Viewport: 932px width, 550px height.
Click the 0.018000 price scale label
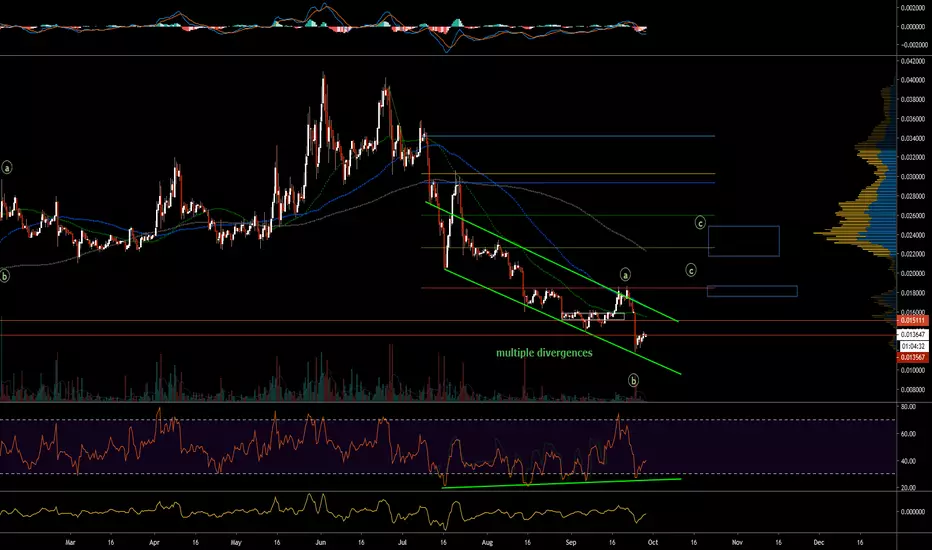pos(912,293)
